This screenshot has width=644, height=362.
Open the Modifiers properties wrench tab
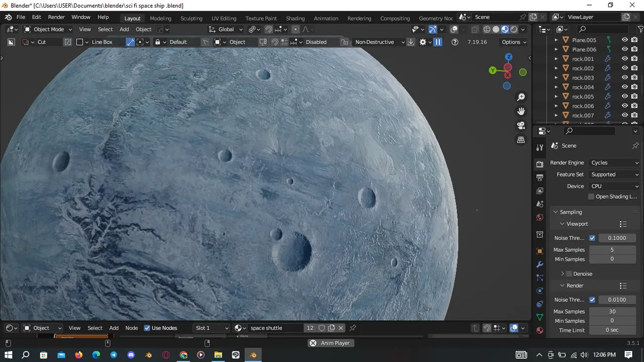(x=540, y=264)
